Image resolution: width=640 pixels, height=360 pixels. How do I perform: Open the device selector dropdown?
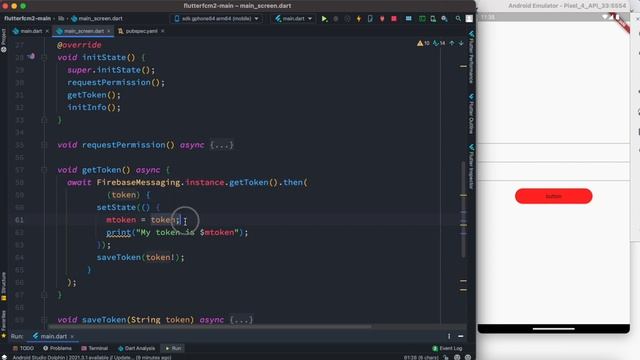tap(216, 19)
